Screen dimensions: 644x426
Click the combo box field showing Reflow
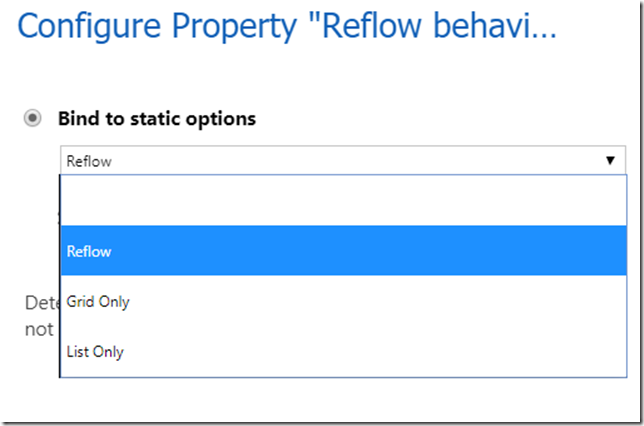(330, 160)
